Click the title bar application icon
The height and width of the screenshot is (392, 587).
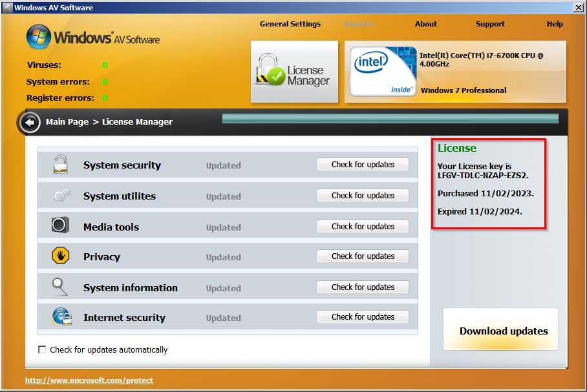coord(8,8)
